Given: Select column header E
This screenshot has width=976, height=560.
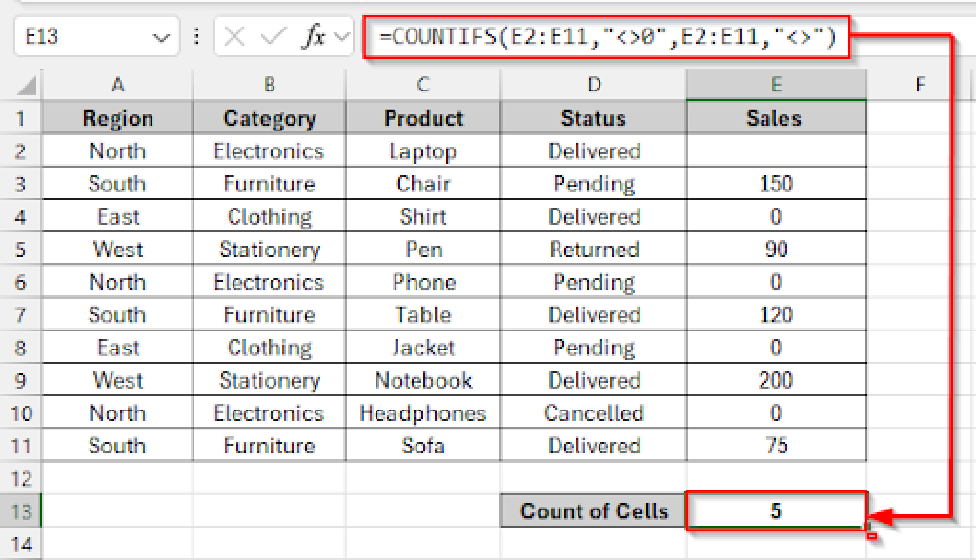Looking at the screenshot, I should (x=776, y=85).
